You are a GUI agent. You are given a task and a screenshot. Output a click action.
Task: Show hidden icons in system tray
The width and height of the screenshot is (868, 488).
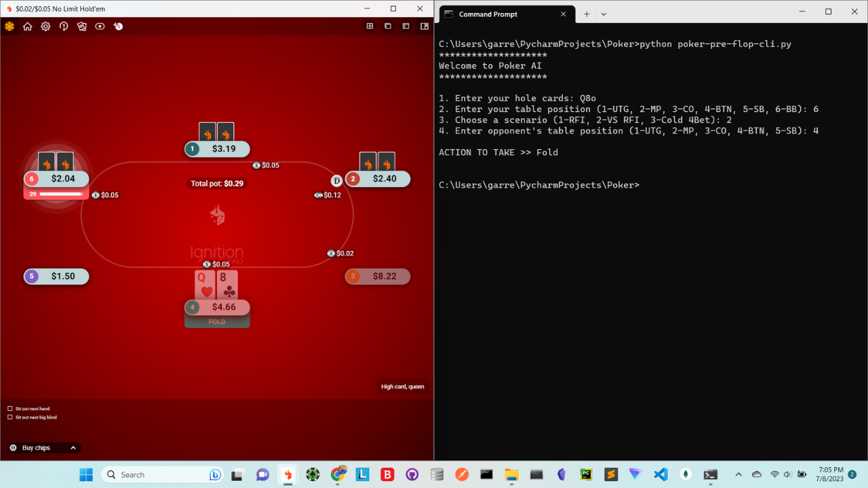point(738,474)
